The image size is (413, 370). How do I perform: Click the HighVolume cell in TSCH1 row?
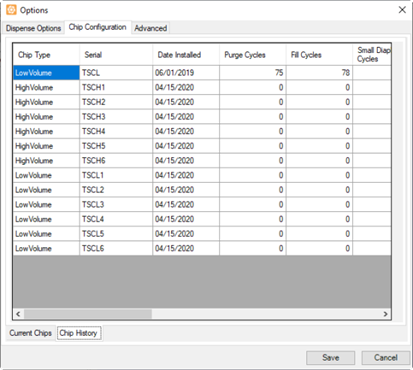coord(46,87)
